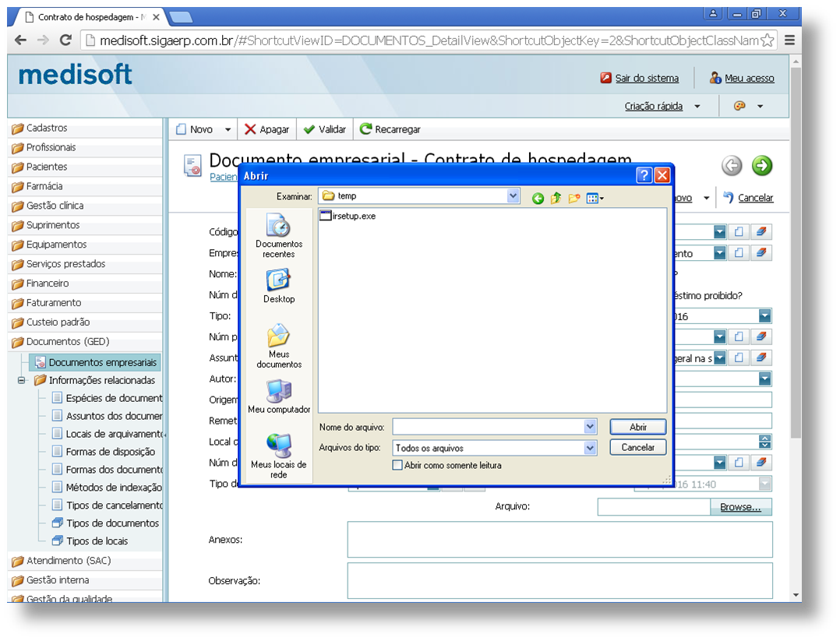
Task: Open Criação rápida dropdown menu
Action: [x=697, y=107]
